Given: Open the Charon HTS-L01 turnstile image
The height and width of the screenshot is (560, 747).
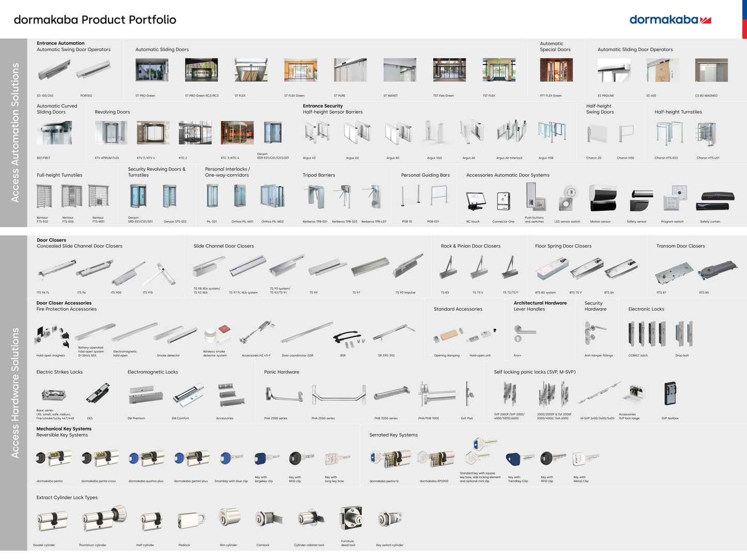Looking at the screenshot, I should (706, 133).
